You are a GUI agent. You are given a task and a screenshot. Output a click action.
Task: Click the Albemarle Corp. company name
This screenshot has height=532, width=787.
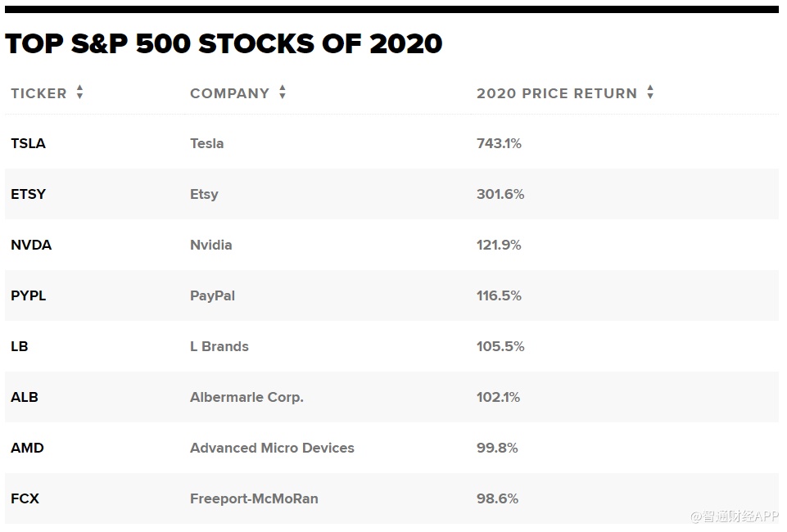tap(247, 397)
